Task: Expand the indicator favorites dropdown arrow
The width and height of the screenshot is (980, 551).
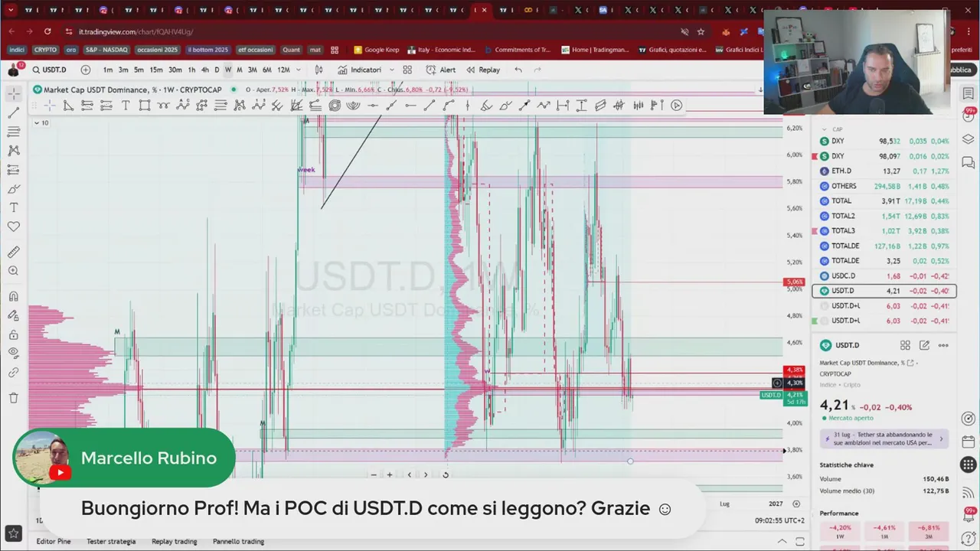Action: pyautogui.click(x=391, y=70)
